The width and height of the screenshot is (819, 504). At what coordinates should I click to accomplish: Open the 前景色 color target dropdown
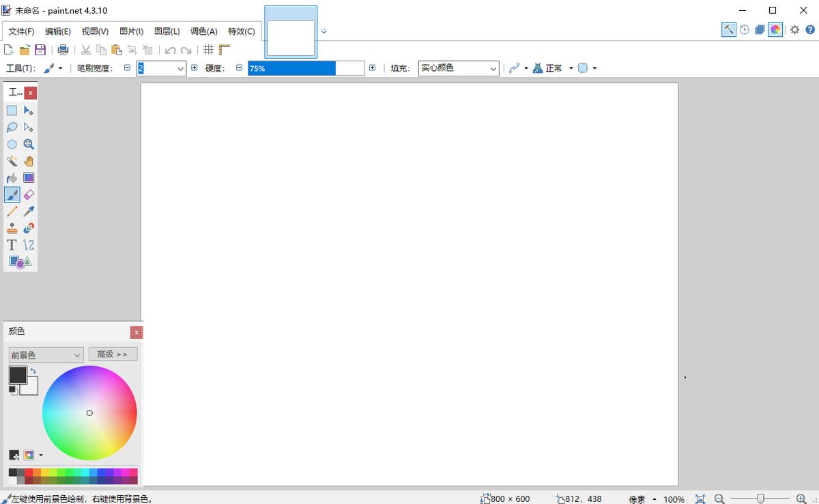(46, 355)
